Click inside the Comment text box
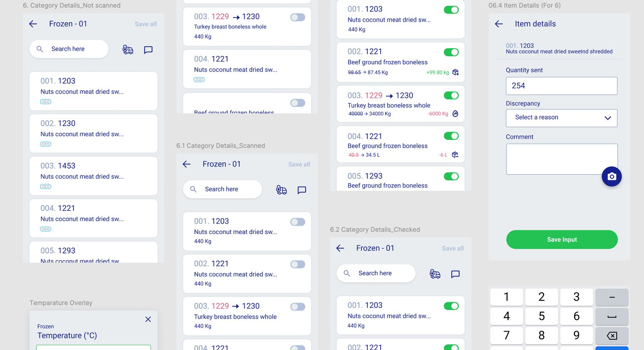Image resolution: width=644 pixels, height=350 pixels. 555,159
